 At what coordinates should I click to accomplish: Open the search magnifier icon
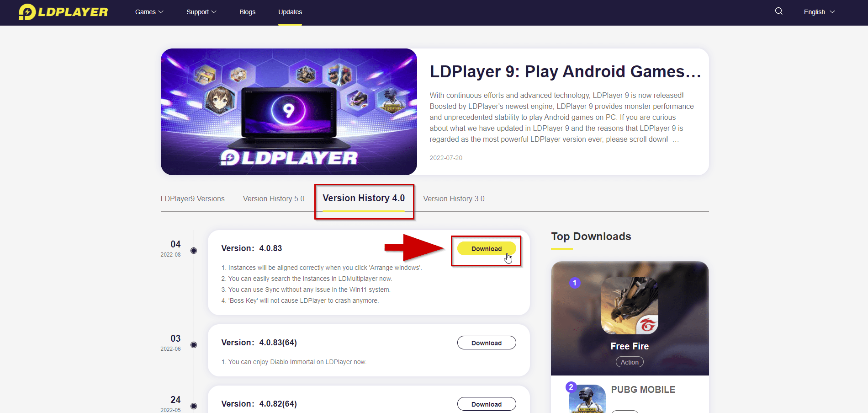click(x=779, y=11)
